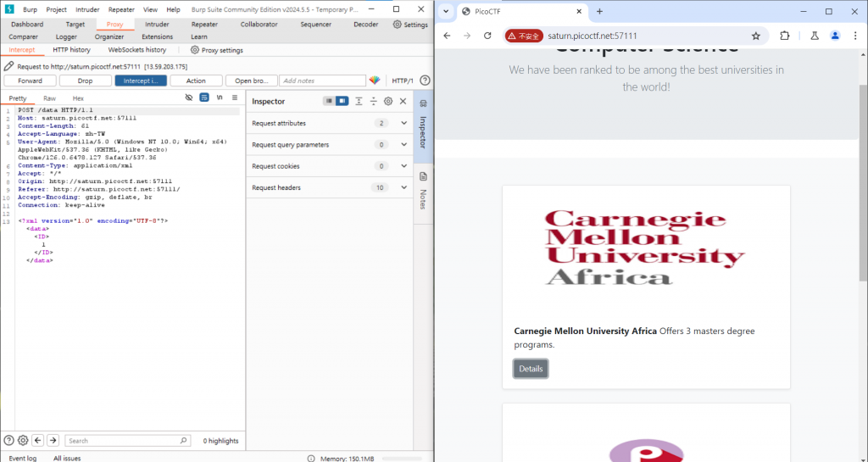Screen dimensions: 868x462
Task: Open Burp Settings gear
Action: [x=410, y=25]
